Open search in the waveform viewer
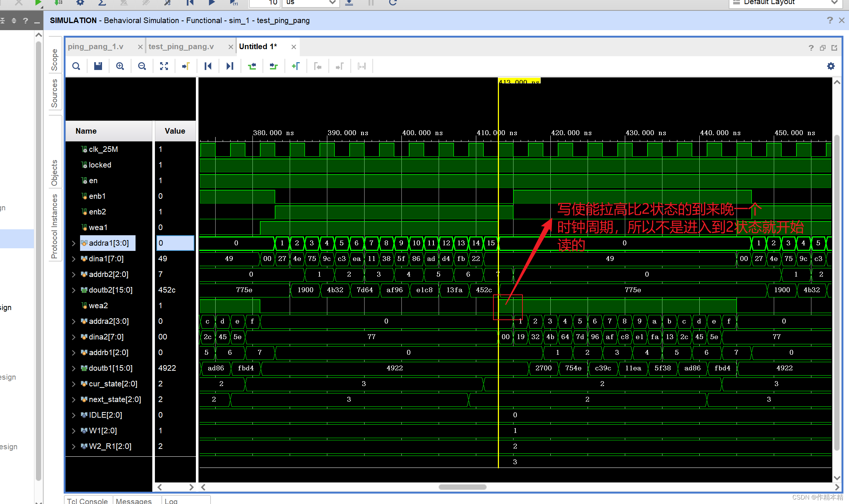Screen dimensions: 849x504 (76, 66)
